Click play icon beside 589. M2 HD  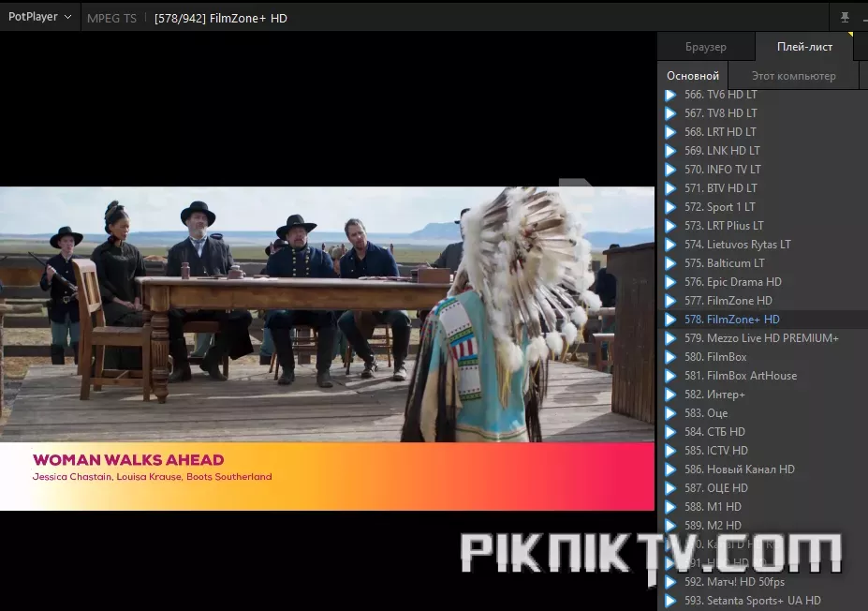pos(670,526)
